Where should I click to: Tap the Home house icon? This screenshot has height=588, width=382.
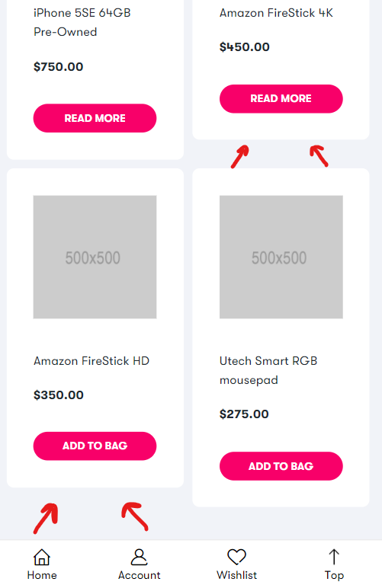[42, 557]
